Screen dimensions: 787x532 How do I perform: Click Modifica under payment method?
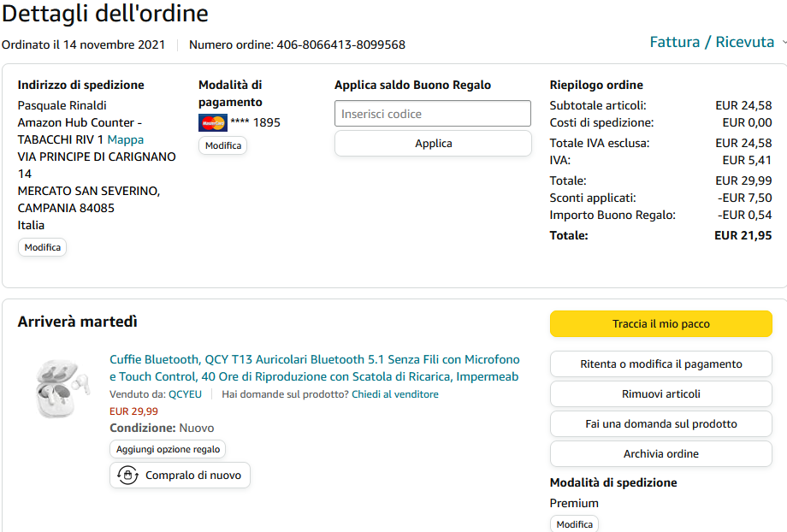tap(222, 145)
